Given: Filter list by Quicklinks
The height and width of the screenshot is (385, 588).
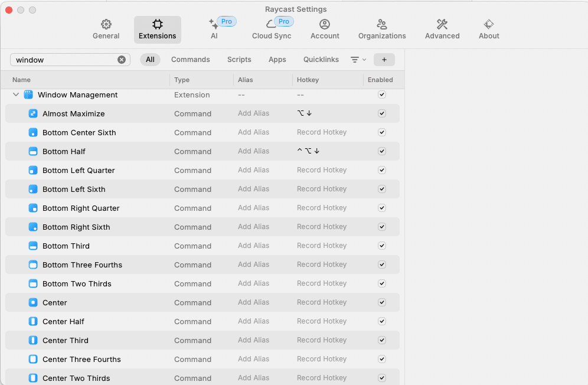Looking at the screenshot, I should point(321,60).
